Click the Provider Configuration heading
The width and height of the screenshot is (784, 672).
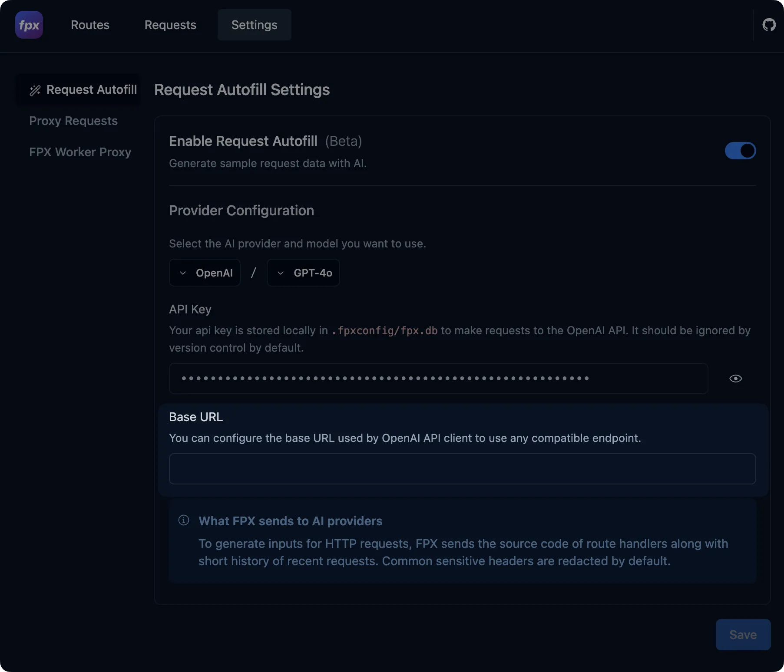tap(241, 211)
